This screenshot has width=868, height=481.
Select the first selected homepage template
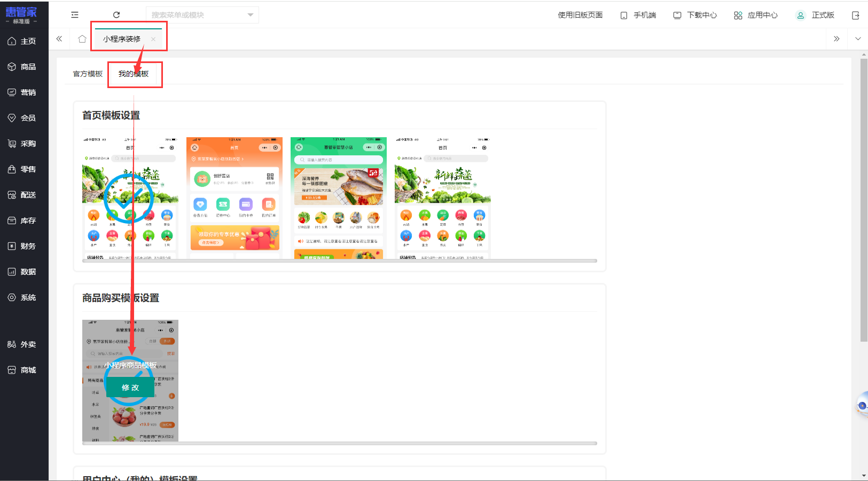click(x=130, y=198)
